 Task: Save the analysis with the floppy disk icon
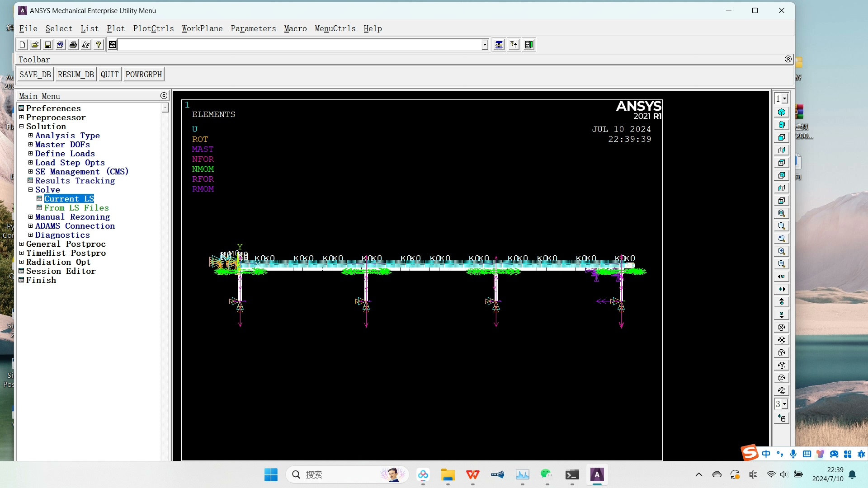tap(47, 45)
